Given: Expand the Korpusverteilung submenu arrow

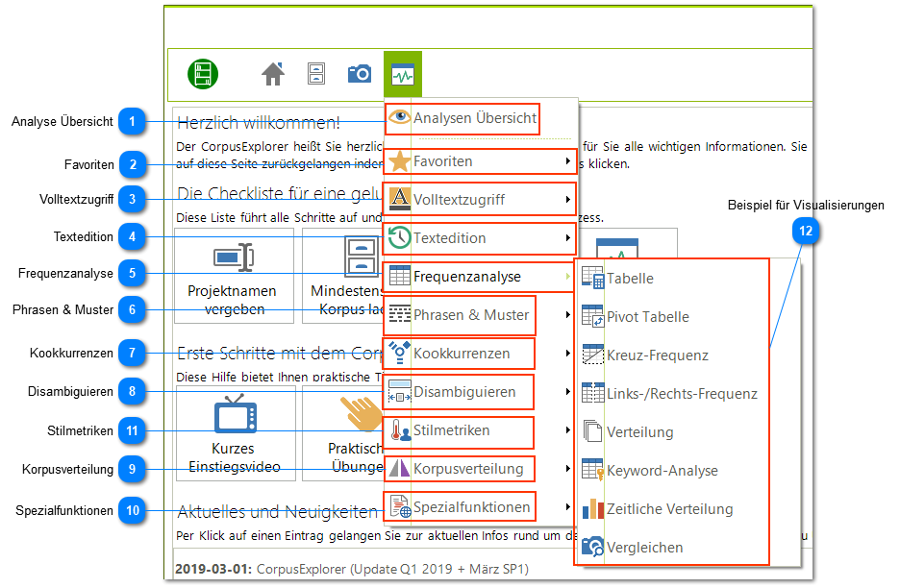Looking at the screenshot, I should click(567, 468).
